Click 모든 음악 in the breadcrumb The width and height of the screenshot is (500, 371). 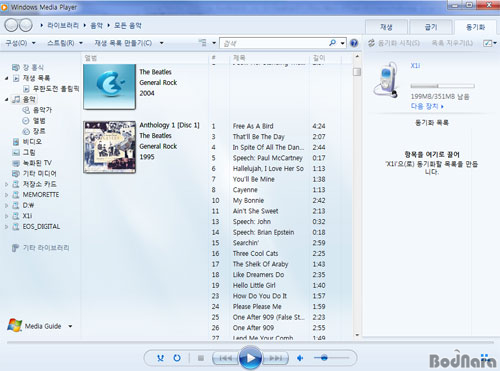128,25
